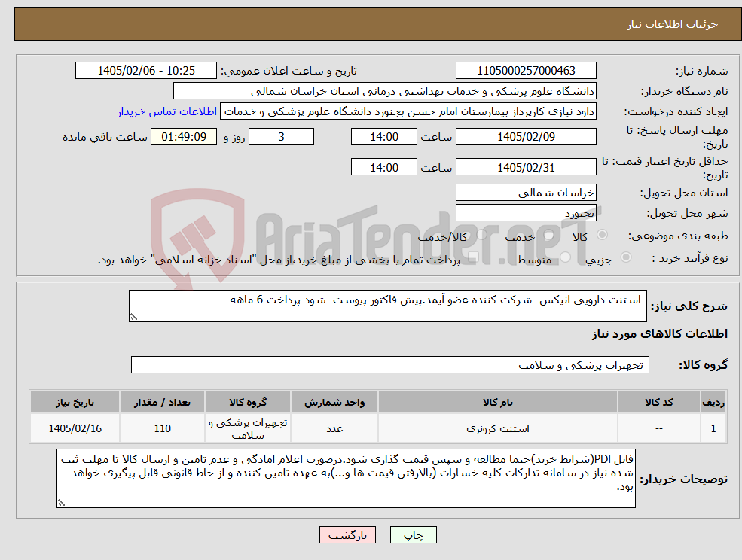742x560 pixels.
Task: Click the گروه کالا field تجهیزات پزشکی
Action: tap(390, 364)
